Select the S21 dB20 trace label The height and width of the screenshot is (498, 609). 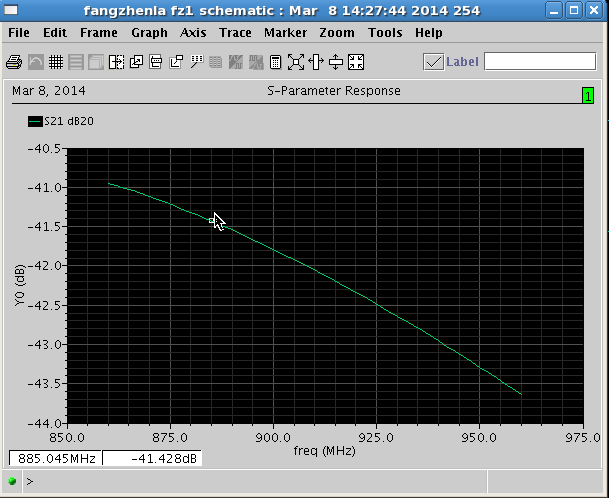pos(69,121)
